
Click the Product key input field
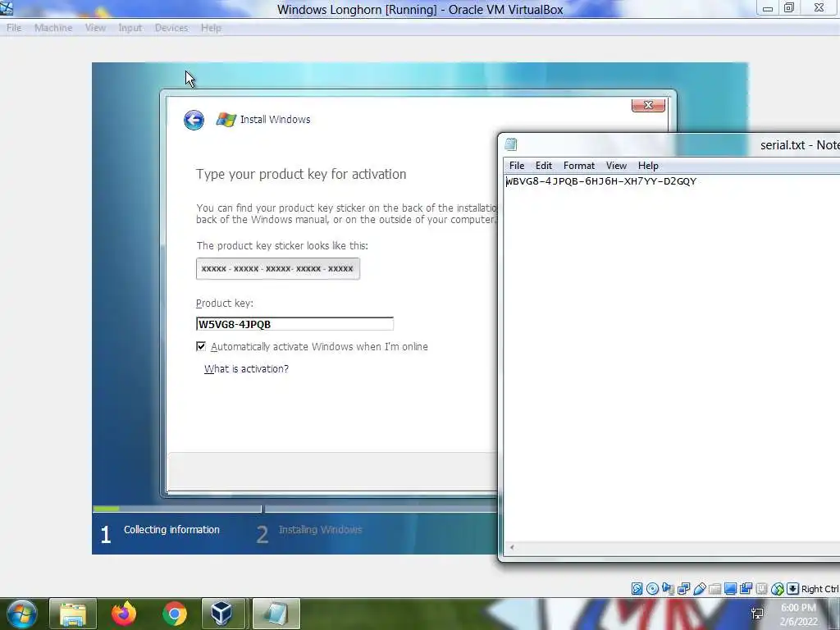(294, 324)
